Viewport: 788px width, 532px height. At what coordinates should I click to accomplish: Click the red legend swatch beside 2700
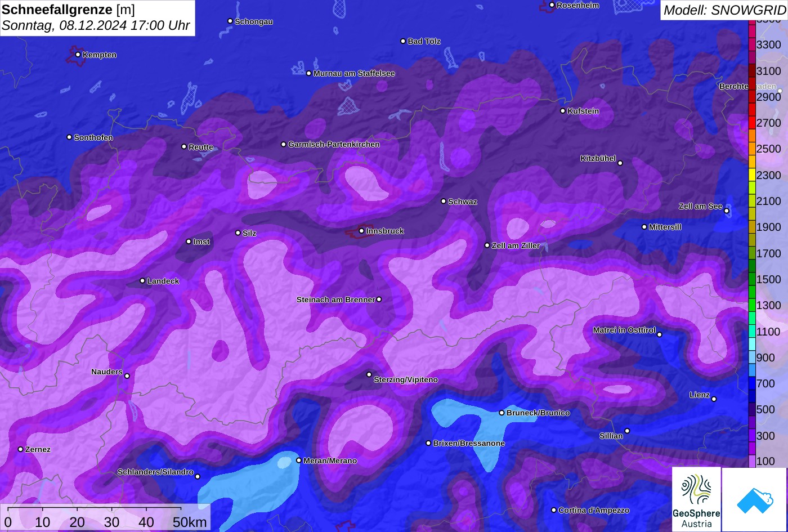click(752, 123)
